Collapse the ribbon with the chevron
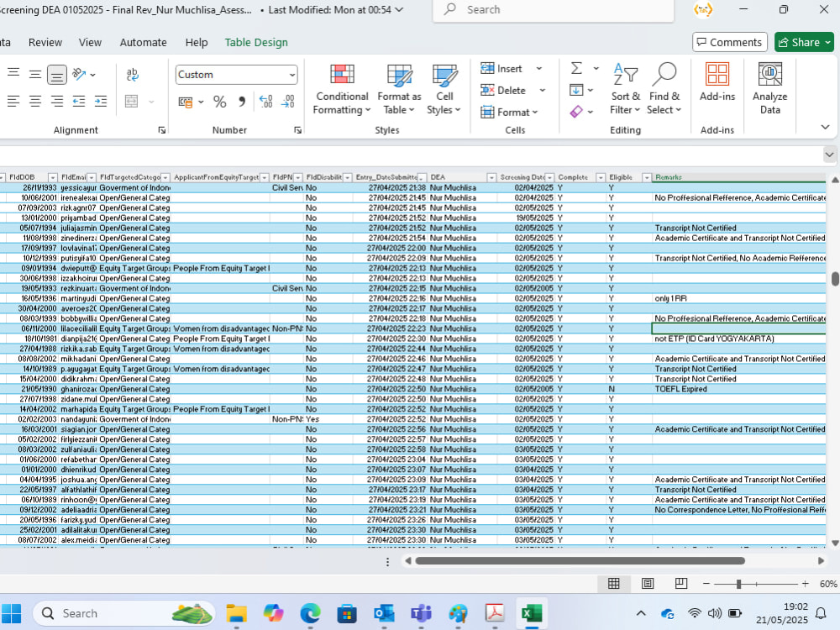 click(x=825, y=127)
